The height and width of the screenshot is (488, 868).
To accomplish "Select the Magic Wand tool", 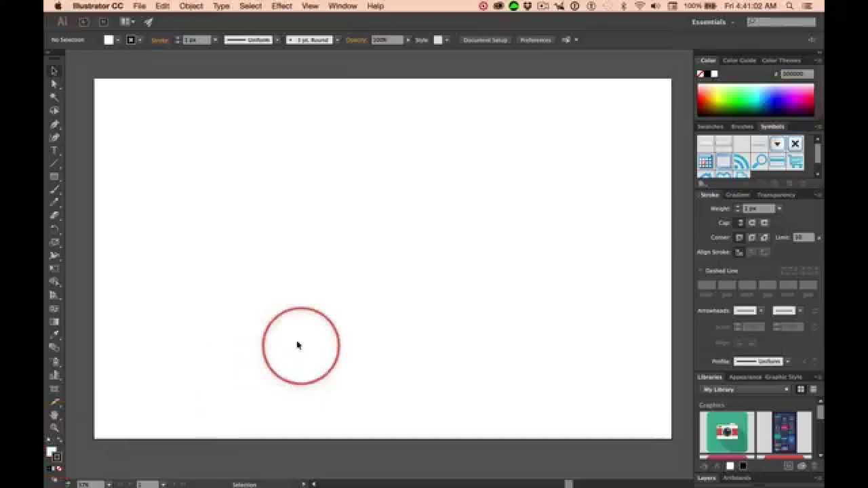I will (54, 97).
